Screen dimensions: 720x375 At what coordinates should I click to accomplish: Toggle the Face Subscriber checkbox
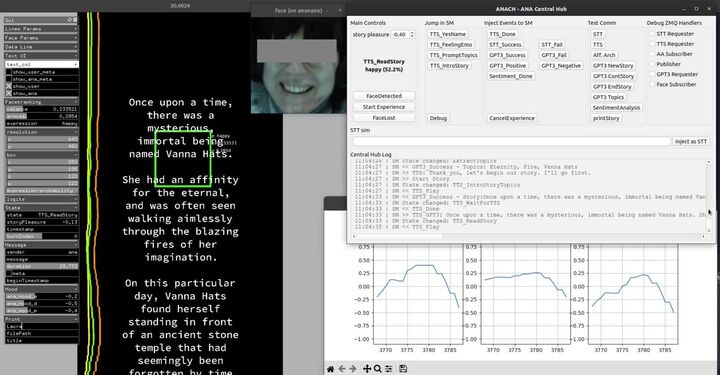pos(652,84)
